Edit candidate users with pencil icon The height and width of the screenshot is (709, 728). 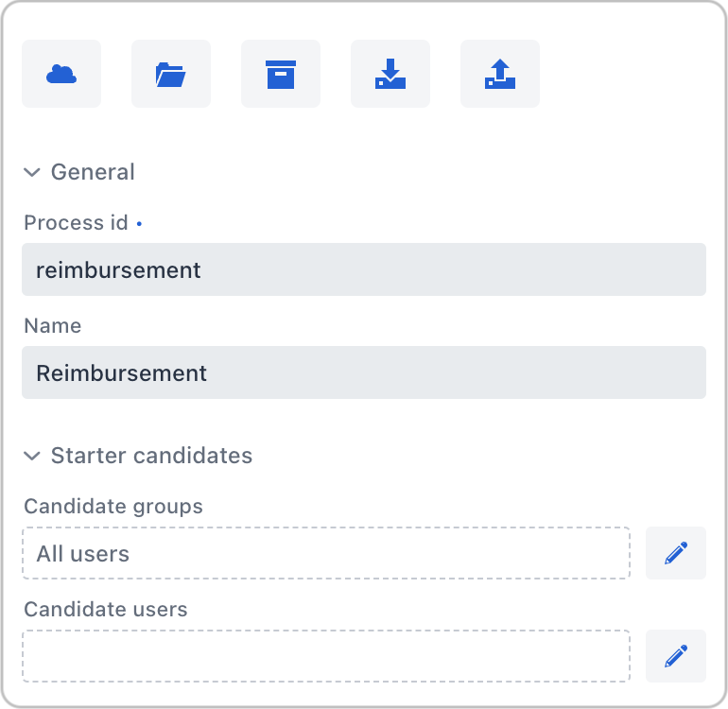click(676, 656)
